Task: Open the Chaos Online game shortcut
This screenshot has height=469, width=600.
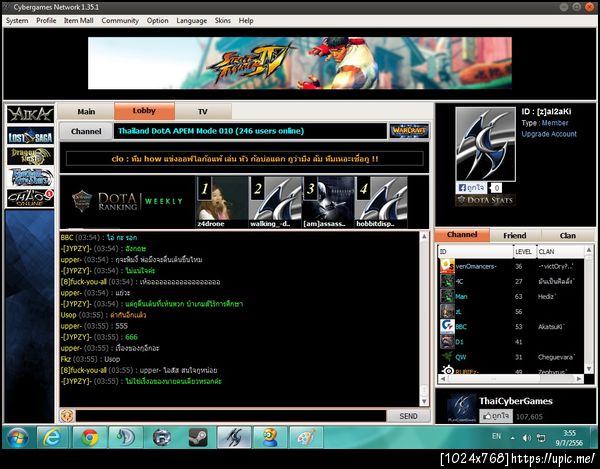Action: point(30,198)
